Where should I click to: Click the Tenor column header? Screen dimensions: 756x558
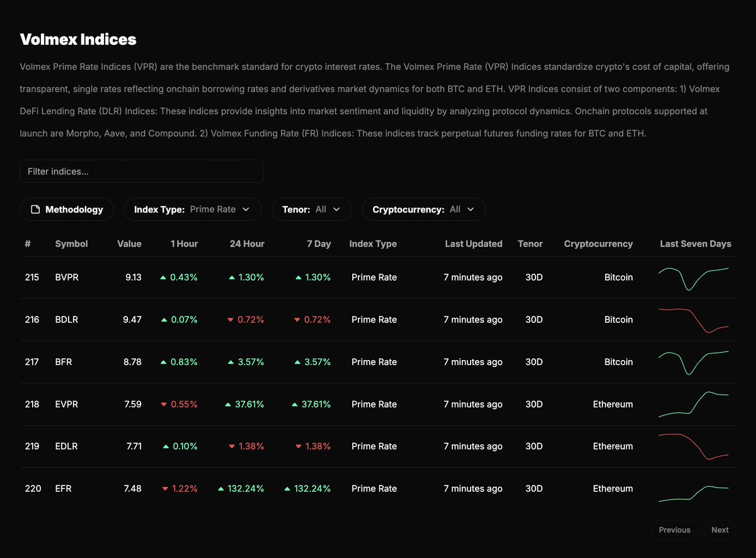point(530,243)
